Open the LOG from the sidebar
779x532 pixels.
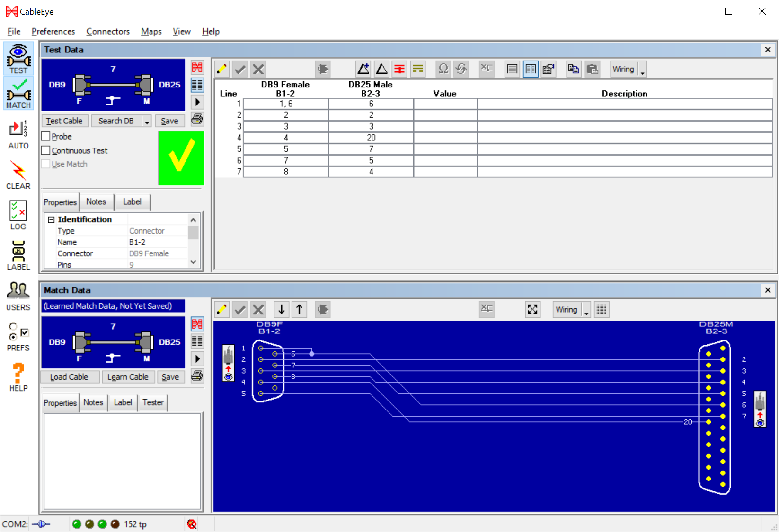click(18, 215)
